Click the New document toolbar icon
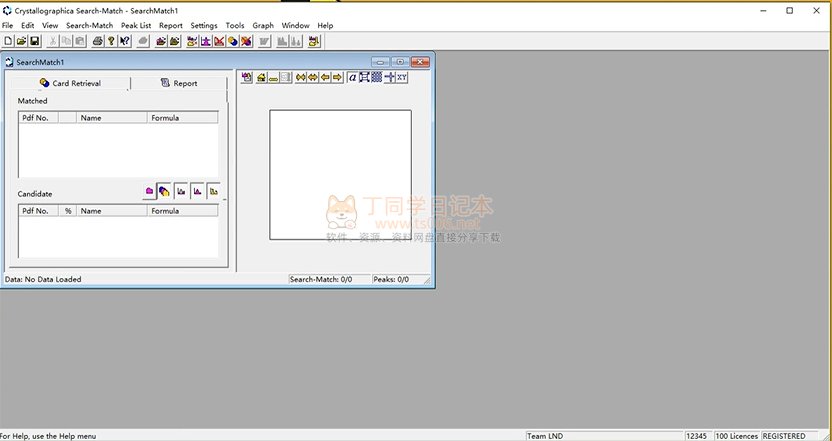Screen dimensions: 832x441 8,41
